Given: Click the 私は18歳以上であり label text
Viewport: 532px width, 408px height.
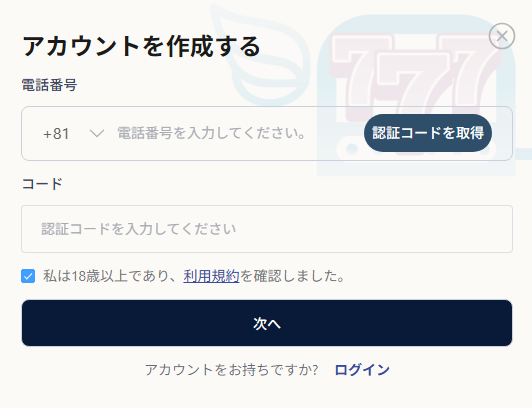Looking at the screenshot, I should (x=110, y=276).
